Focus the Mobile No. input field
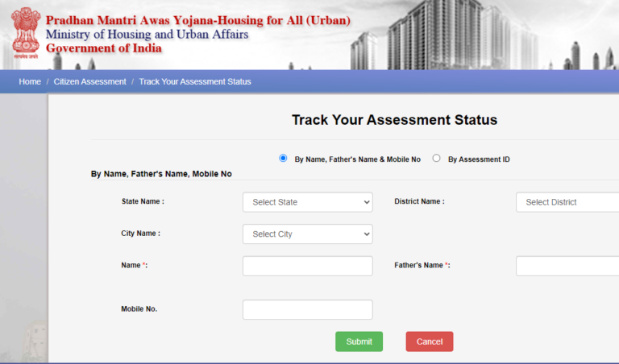 click(308, 310)
